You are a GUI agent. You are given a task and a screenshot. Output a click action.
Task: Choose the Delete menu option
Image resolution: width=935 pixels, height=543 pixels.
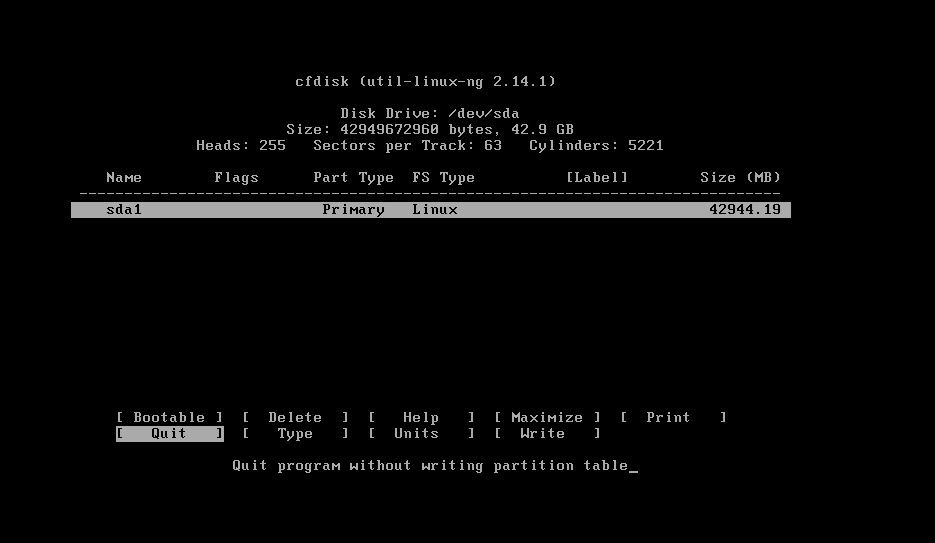295,417
